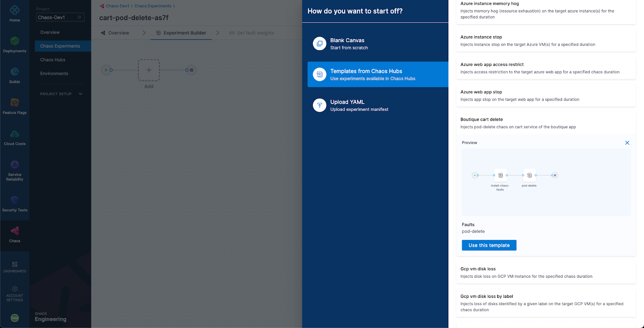
Task: Select the Blank Canvas option
Action: click(x=378, y=43)
